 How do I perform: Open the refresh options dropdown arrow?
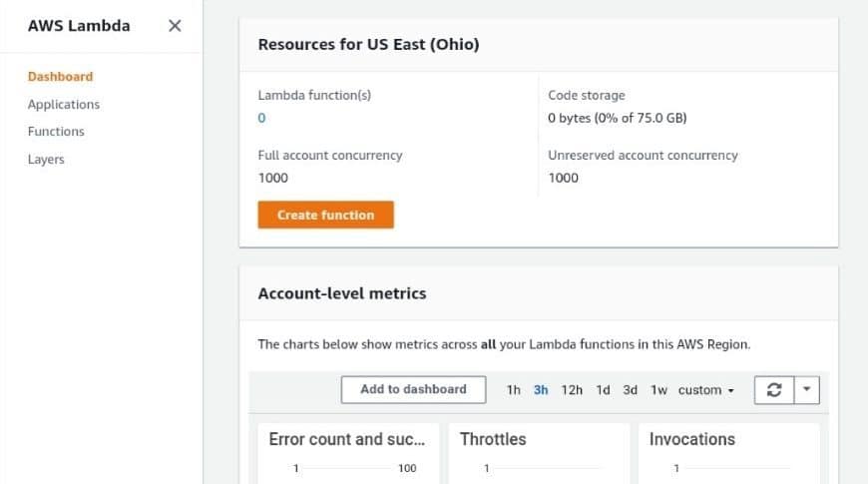pos(806,390)
